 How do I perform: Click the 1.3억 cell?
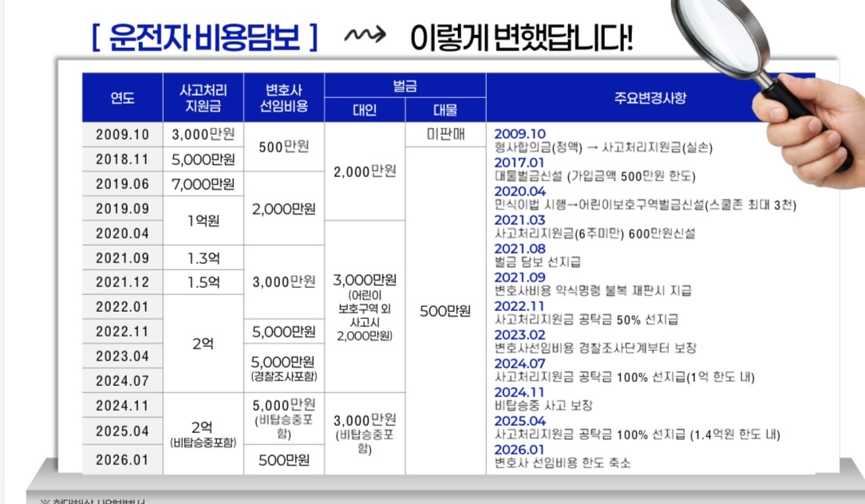point(203,258)
